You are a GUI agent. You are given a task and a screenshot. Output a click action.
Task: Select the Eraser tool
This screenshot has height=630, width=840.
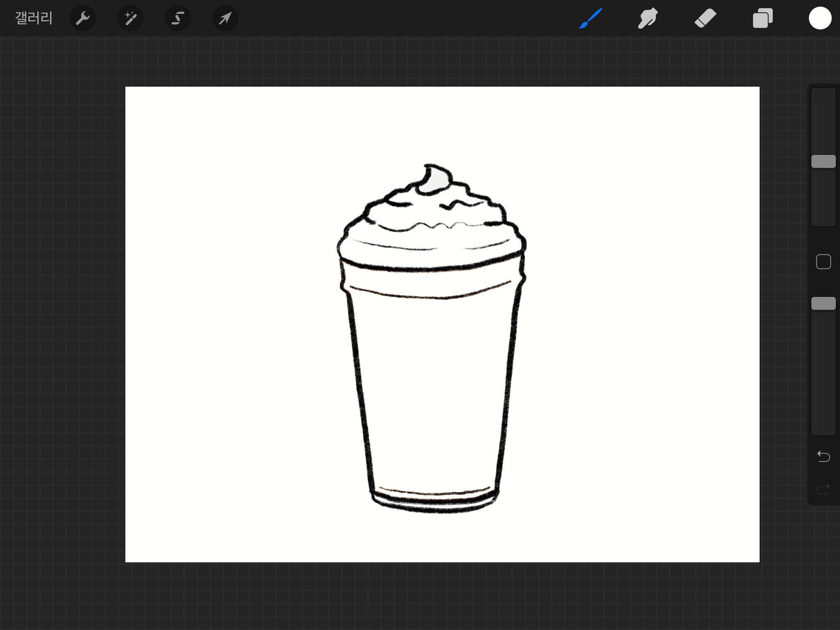[705, 18]
